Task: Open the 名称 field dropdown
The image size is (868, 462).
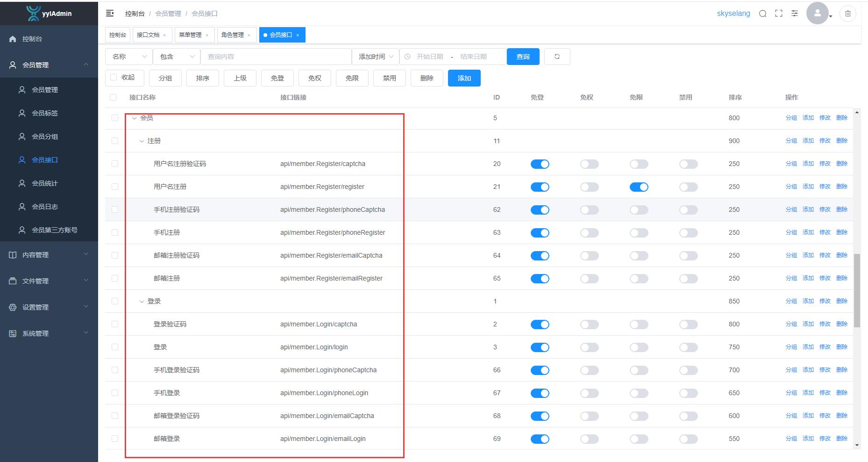Action: click(x=128, y=57)
